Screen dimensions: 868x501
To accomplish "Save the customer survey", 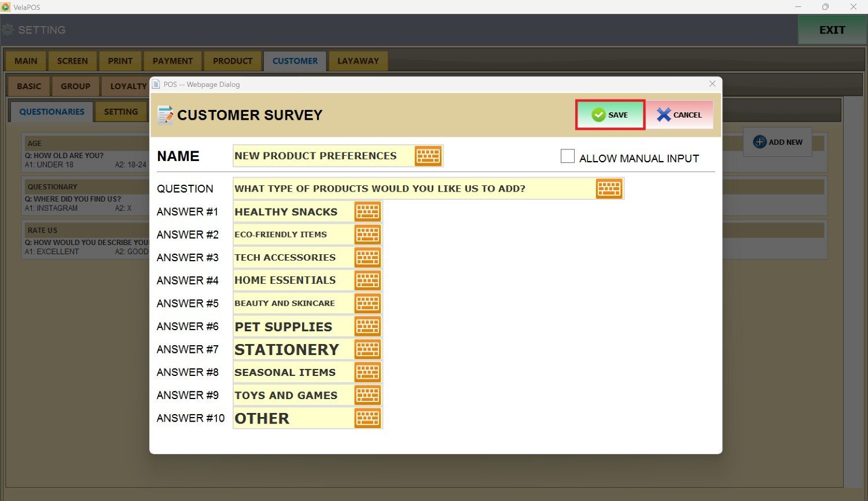I will click(x=610, y=115).
